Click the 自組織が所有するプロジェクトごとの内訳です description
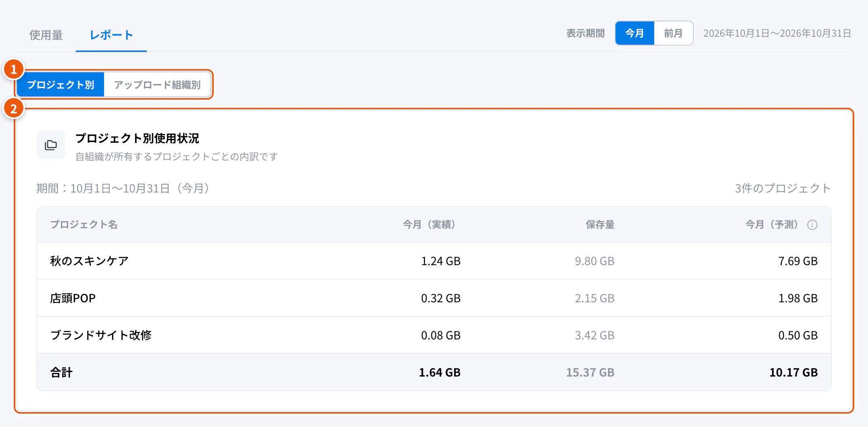This screenshot has width=868, height=427. (177, 157)
